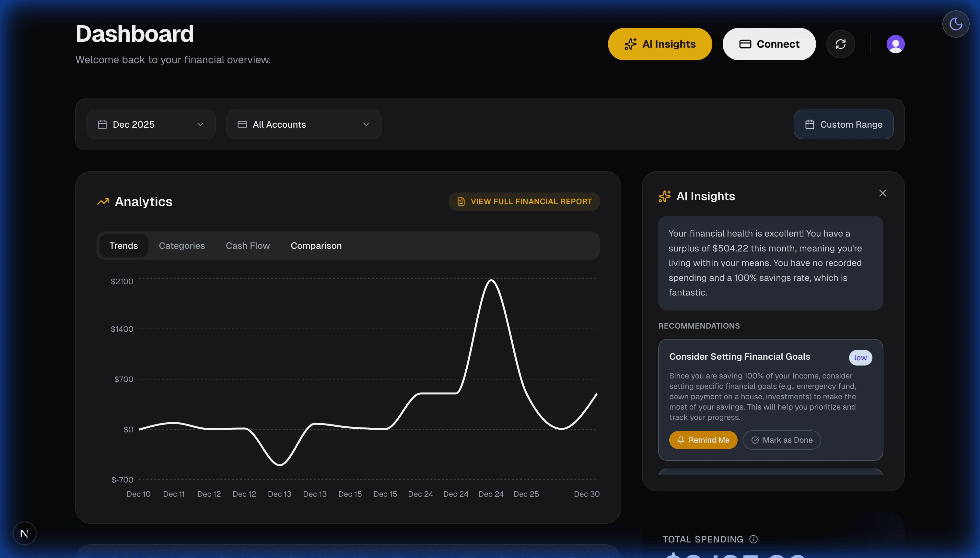Open the Dec 2025 month dropdown
Viewport: 980px width, 558px height.
(x=151, y=124)
